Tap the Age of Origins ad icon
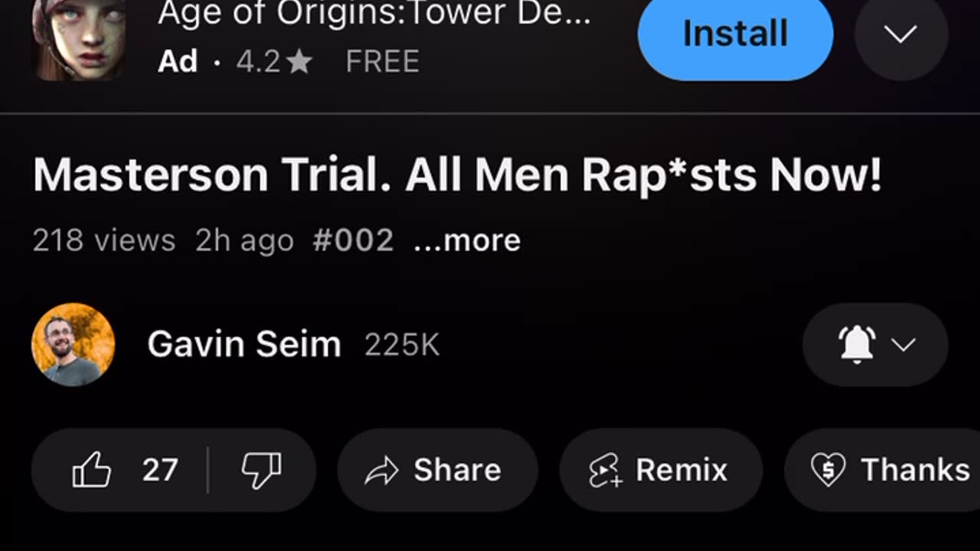Viewport: 980px width, 551px height. click(x=79, y=38)
